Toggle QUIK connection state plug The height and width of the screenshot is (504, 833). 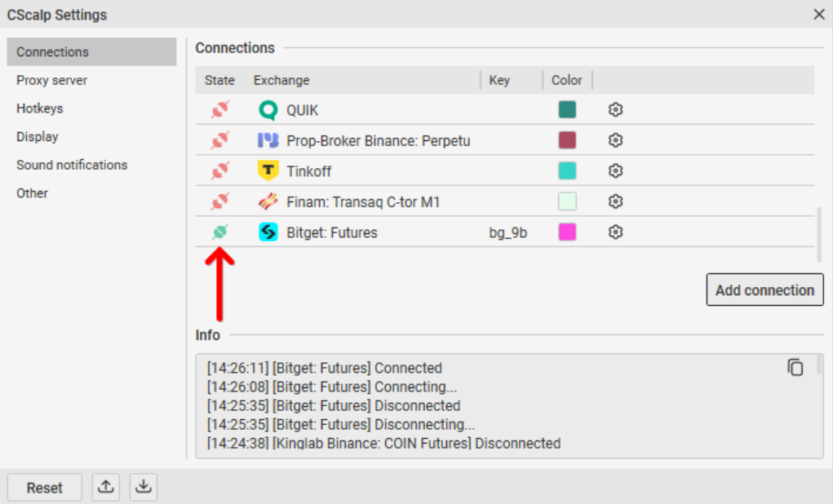tap(219, 110)
